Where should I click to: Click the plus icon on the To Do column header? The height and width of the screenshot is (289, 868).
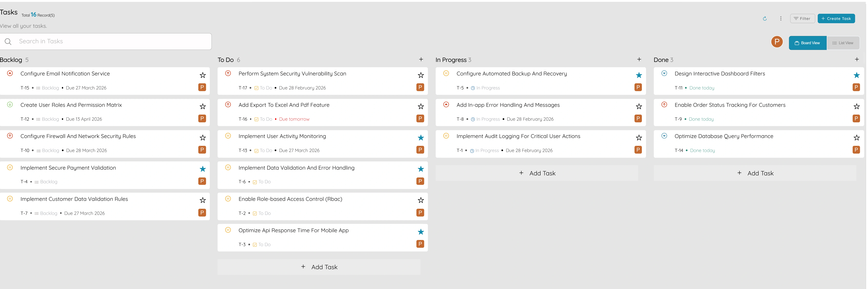click(421, 59)
